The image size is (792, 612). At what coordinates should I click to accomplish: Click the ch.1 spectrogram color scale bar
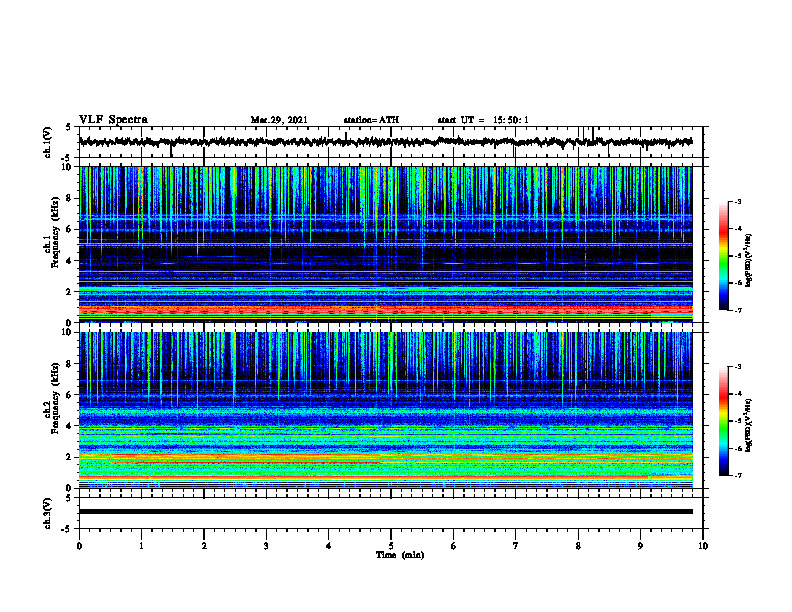pos(724,256)
